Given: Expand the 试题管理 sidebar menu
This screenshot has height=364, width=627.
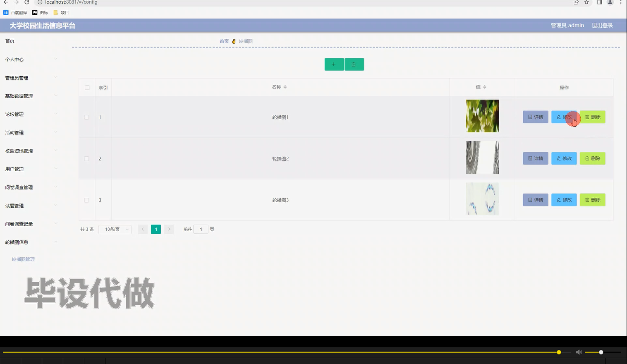Looking at the screenshot, I should click(31, 206).
